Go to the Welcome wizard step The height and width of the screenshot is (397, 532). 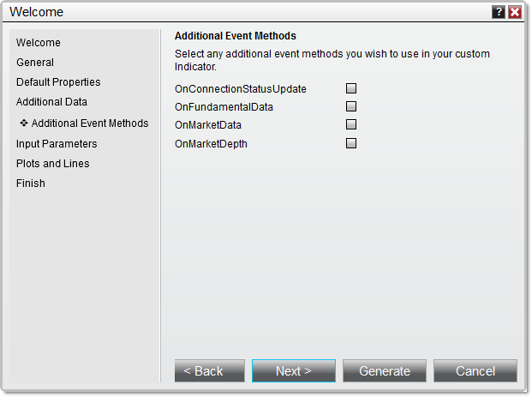[39, 43]
